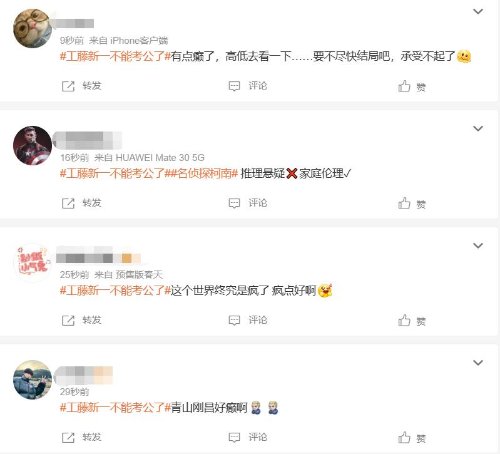
Task: Repost the 推理悬疑 家庭伦理 post
Action: 81,203
